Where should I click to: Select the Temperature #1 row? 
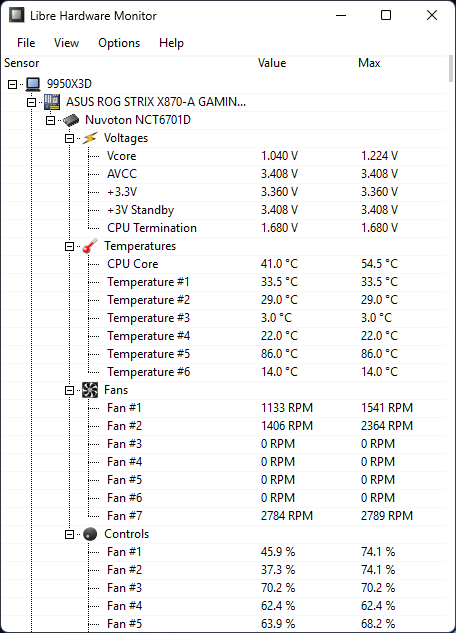pyautogui.click(x=224, y=282)
